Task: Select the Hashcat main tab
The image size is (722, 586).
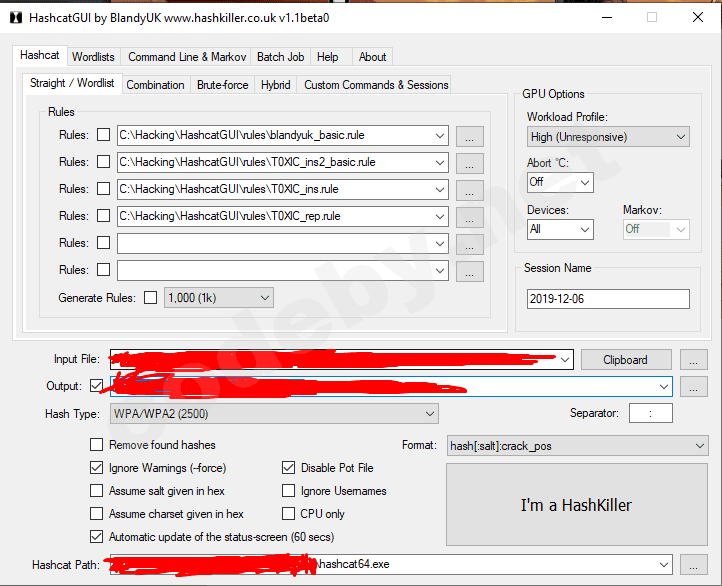Action: point(40,55)
